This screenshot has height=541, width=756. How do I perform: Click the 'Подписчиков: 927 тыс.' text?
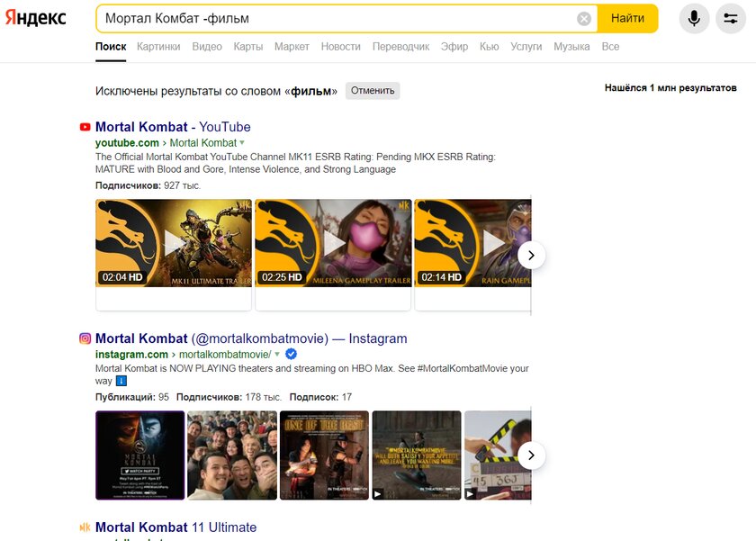tap(148, 185)
